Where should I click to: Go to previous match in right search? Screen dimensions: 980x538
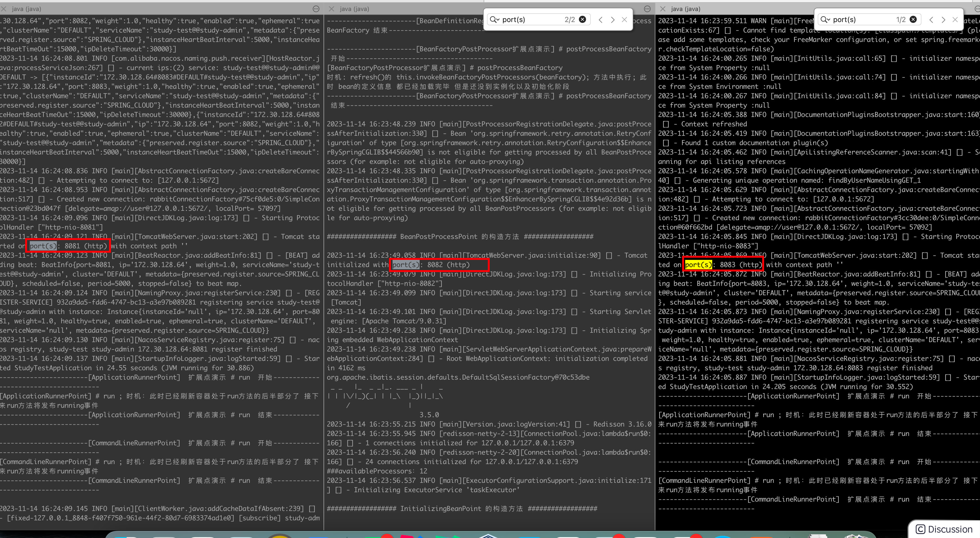point(931,19)
